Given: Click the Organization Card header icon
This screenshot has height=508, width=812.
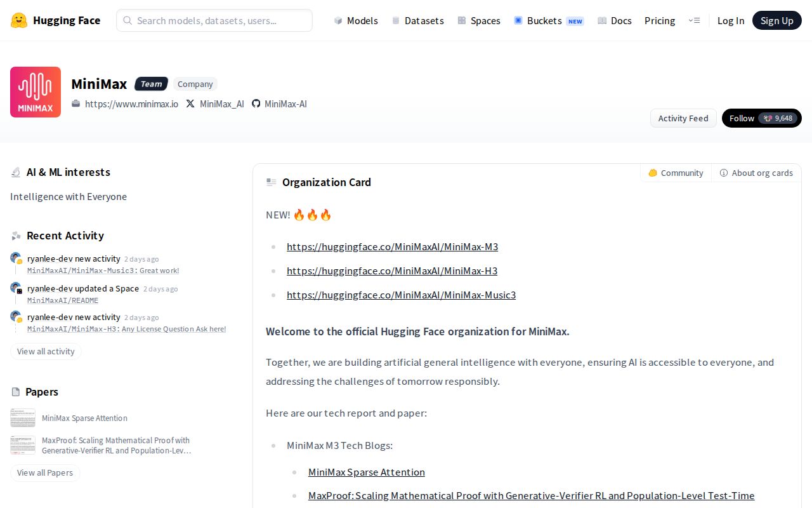Looking at the screenshot, I should [272, 182].
